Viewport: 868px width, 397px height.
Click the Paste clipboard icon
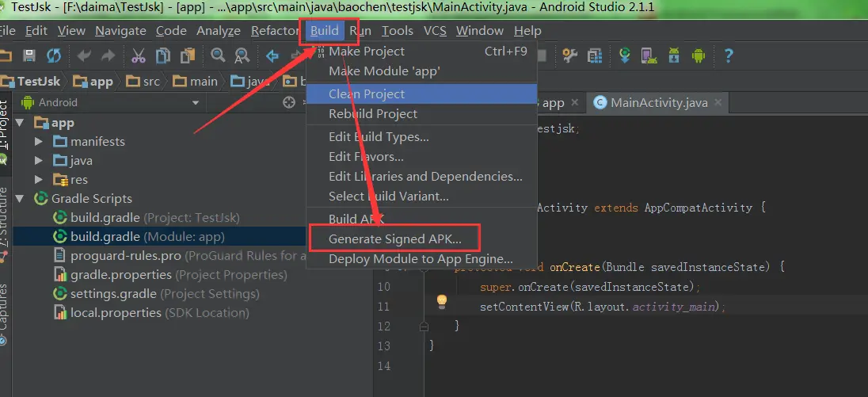pos(188,55)
